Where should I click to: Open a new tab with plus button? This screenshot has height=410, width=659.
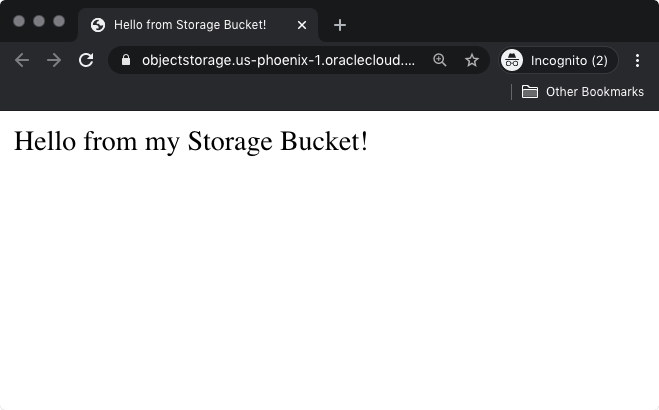tap(340, 25)
